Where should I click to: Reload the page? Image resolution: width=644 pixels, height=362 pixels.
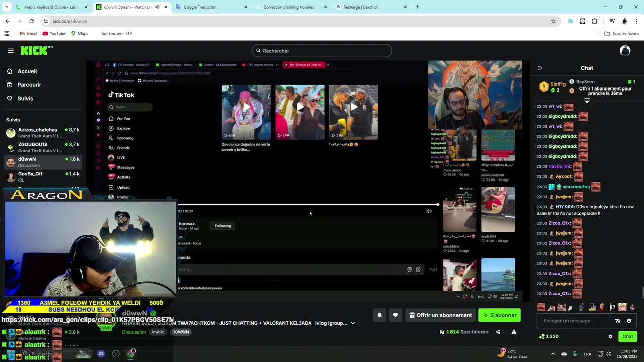tap(31, 21)
